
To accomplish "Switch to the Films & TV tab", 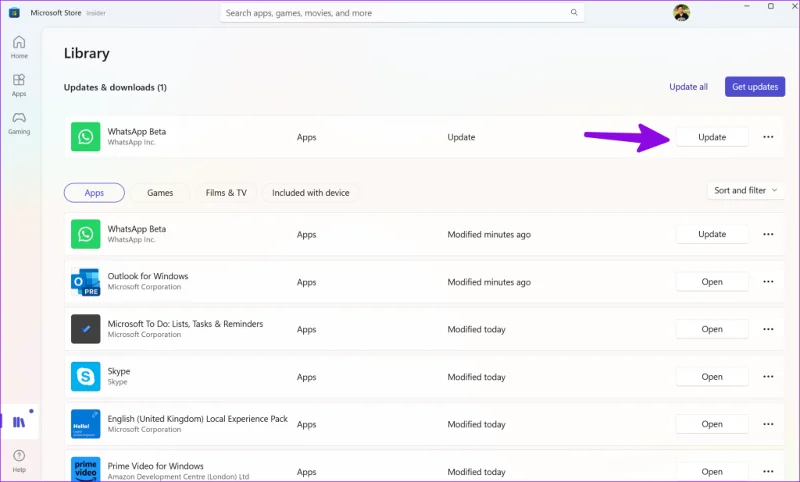I will [226, 193].
